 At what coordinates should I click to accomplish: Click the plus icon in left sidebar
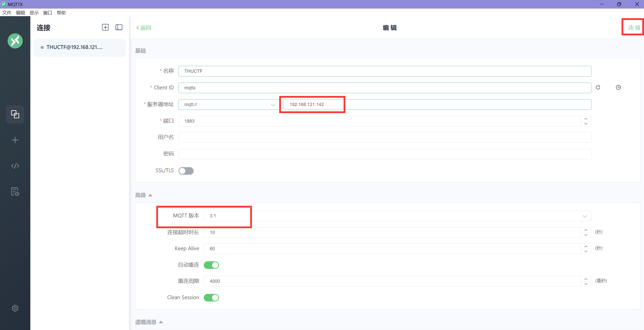tap(15, 140)
